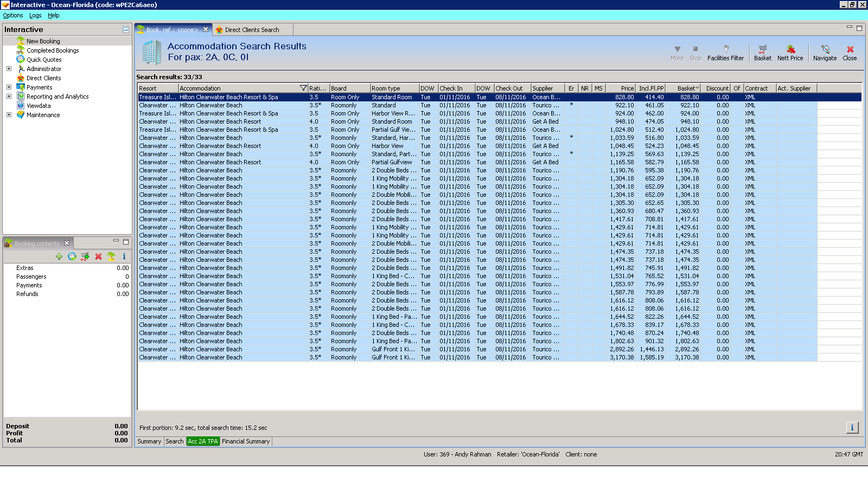This screenshot has height=502, width=868.
Task: Click the Payments dollar icon in the Interactive tree
Action: click(x=21, y=87)
